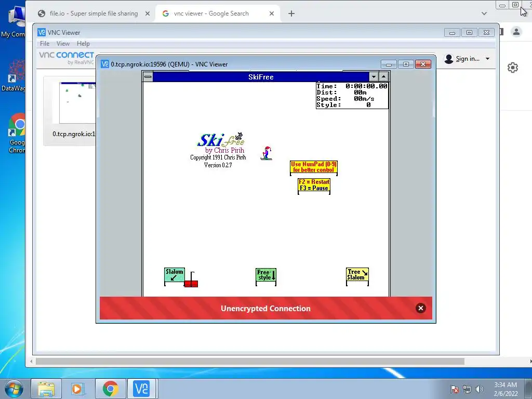
Task: Dismiss the Unencrypted Connection banner
Action: [x=421, y=308]
